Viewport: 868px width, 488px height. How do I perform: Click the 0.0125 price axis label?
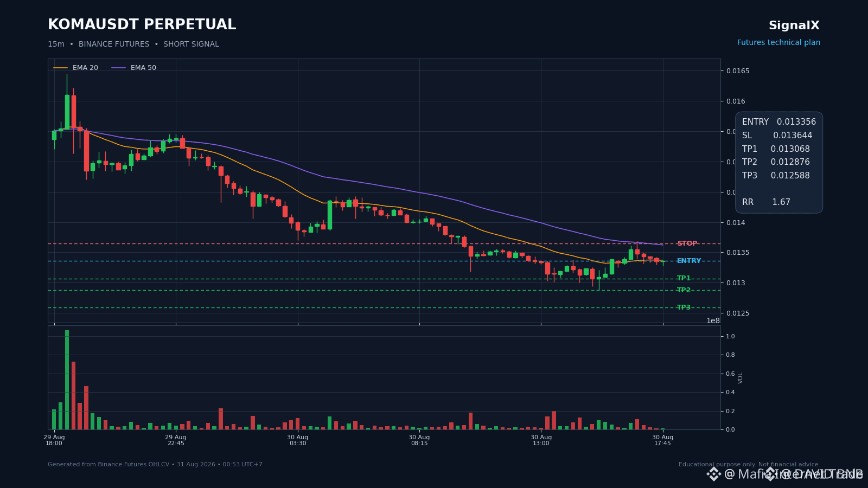click(738, 313)
